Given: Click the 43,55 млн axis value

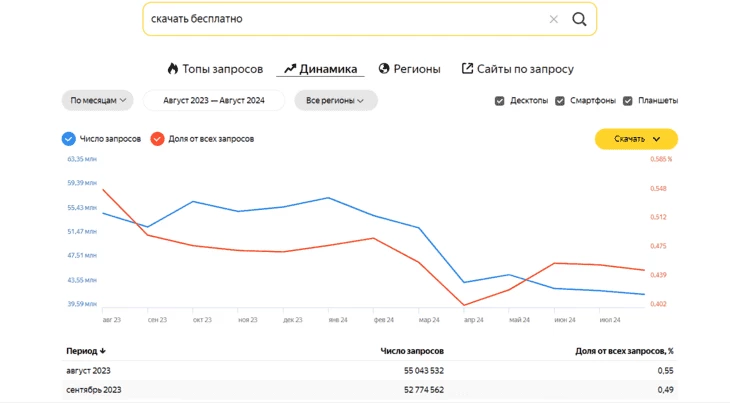Looking at the screenshot, I should [x=82, y=280].
